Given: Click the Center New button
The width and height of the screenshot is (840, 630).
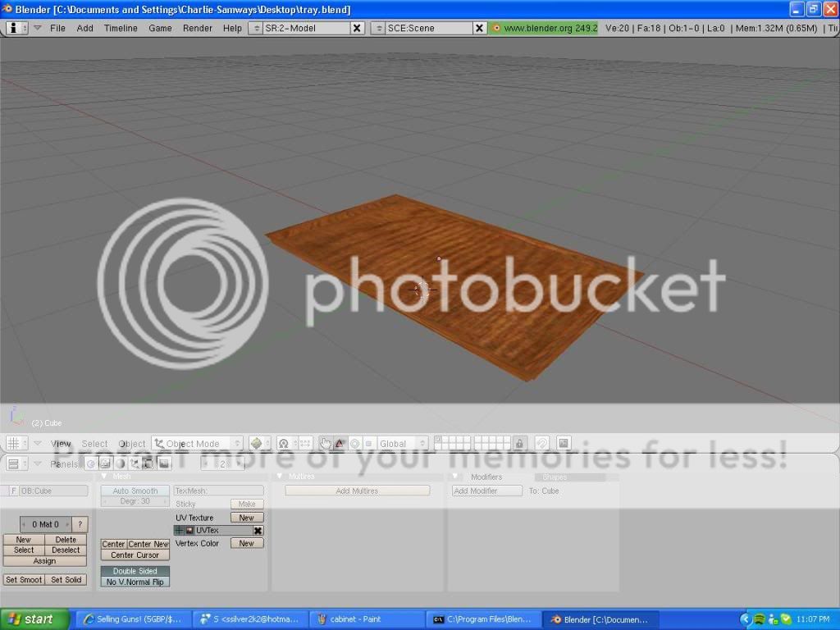Looking at the screenshot, I should point(148,545).
